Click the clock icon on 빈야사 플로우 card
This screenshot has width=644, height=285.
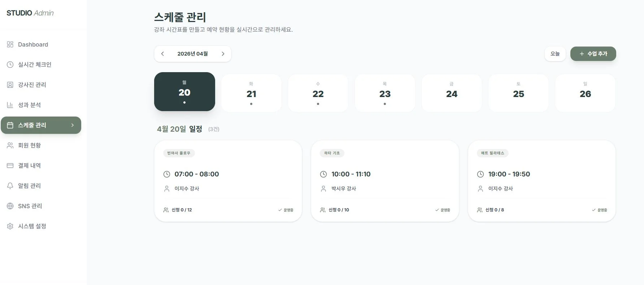(x=166, y=174)
